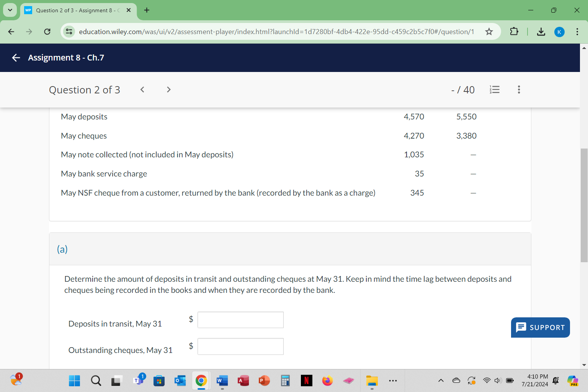
Task: Click the Deposits in transit input field
Action: 240,320
